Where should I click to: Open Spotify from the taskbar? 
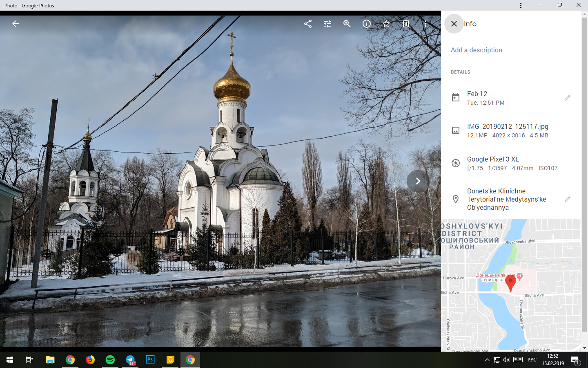[x=110, y=360]
